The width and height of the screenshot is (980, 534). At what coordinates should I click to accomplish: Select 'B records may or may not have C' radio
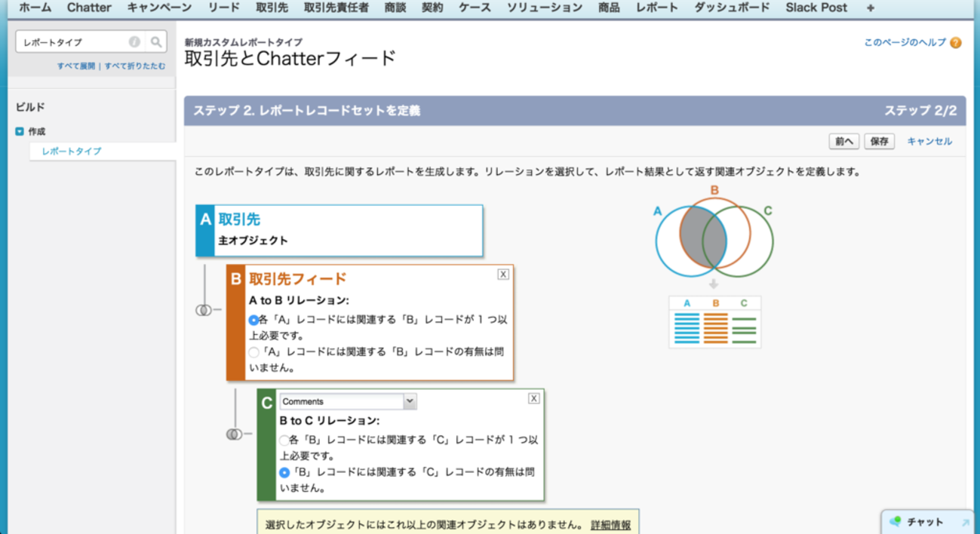(284, 473)
